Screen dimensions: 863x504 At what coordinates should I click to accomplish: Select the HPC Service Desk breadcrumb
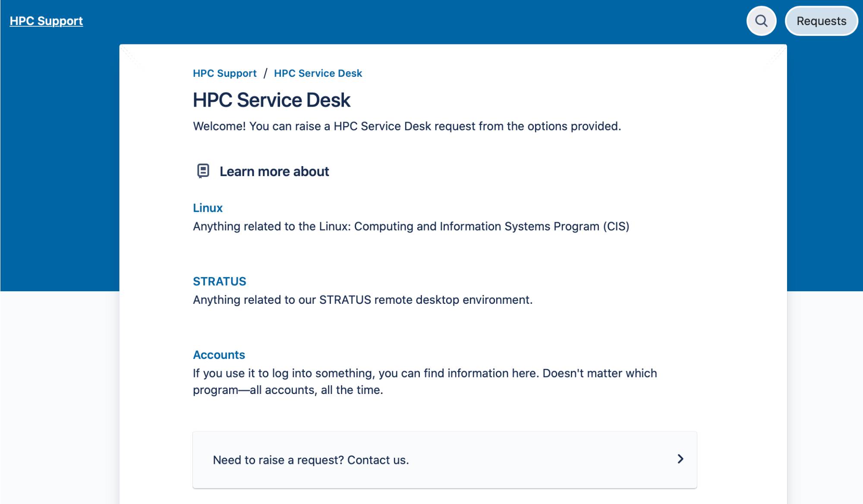318,73
